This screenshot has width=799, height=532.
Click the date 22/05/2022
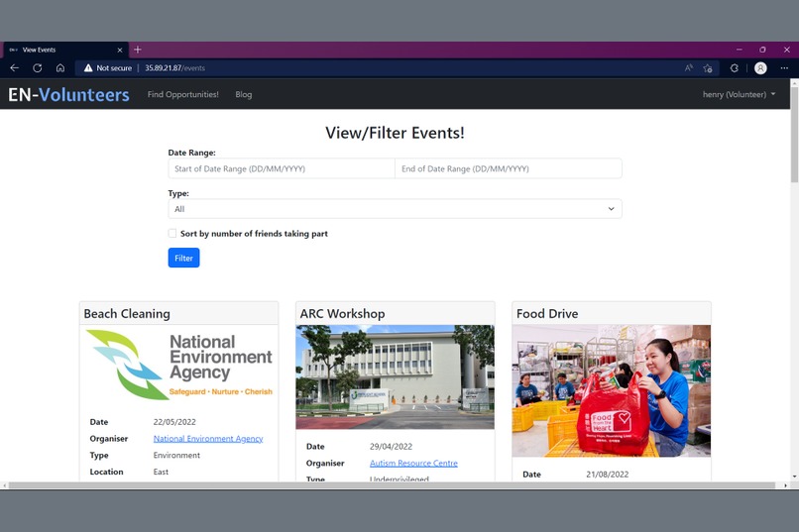point(174,422)
